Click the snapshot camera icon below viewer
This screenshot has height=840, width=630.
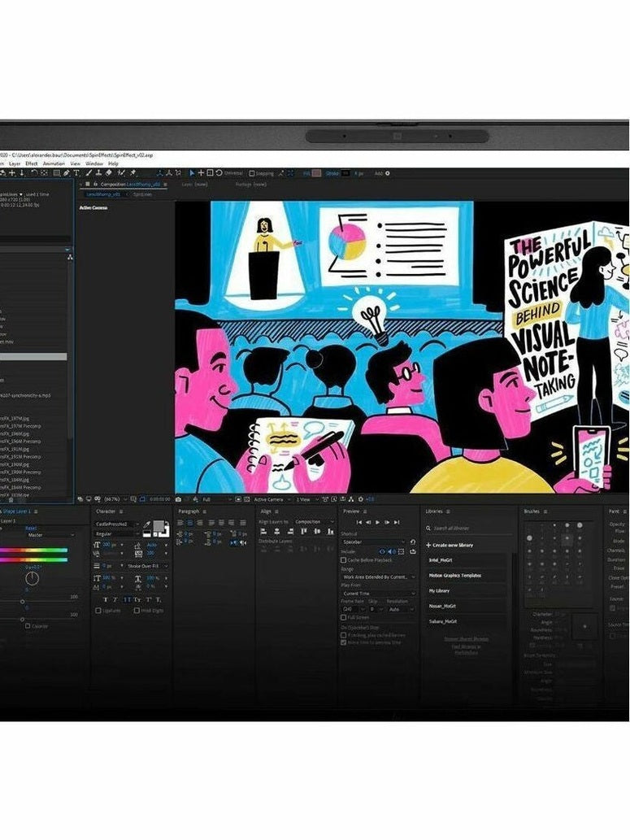(x=177, y=499)
